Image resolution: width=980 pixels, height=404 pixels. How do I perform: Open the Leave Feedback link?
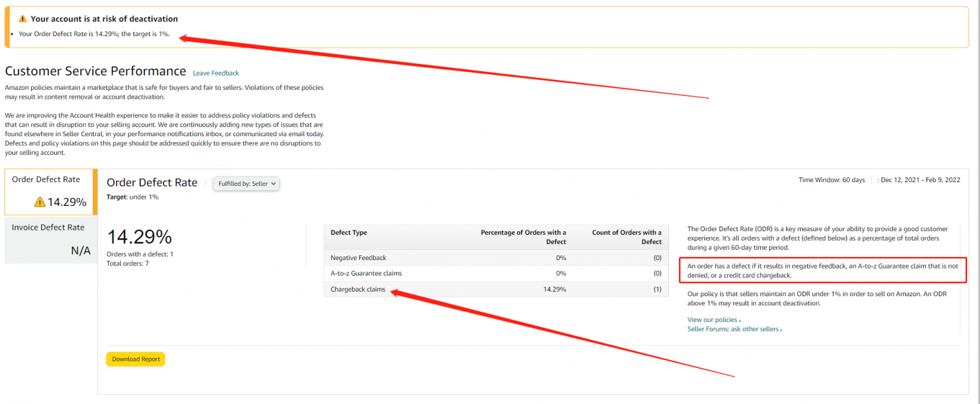216,74
